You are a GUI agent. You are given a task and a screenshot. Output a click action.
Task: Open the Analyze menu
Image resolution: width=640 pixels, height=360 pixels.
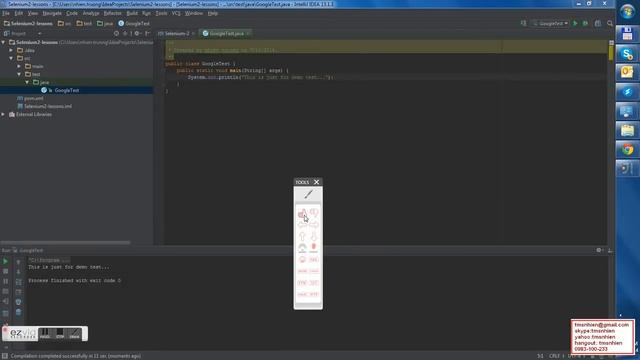[91, 13]
